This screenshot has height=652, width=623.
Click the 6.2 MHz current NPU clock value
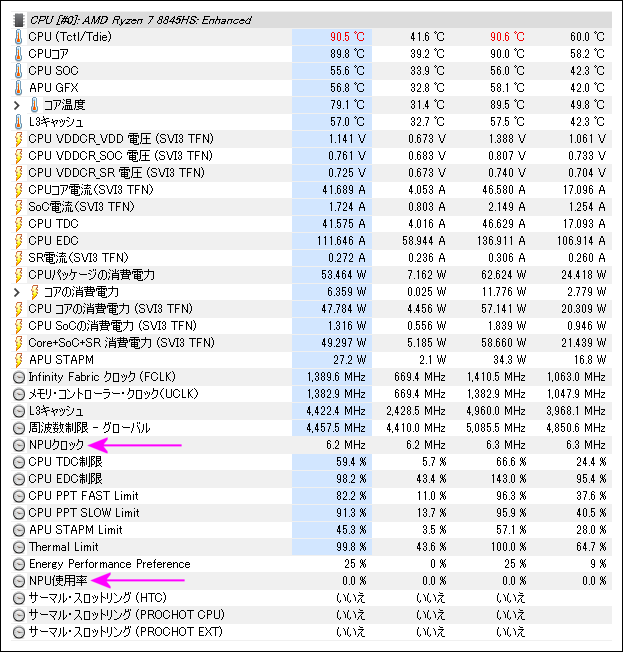pyautogui.click(x=346, y=445)
